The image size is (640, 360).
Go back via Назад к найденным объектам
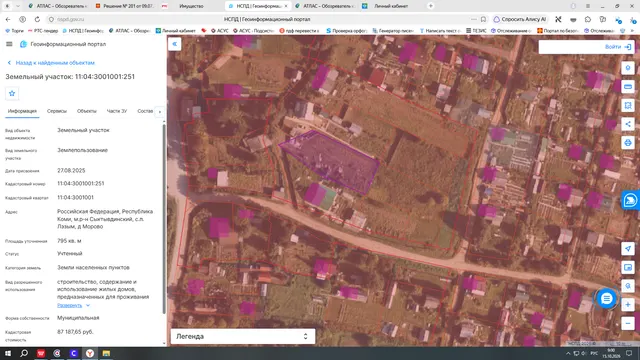coord(51,63)
